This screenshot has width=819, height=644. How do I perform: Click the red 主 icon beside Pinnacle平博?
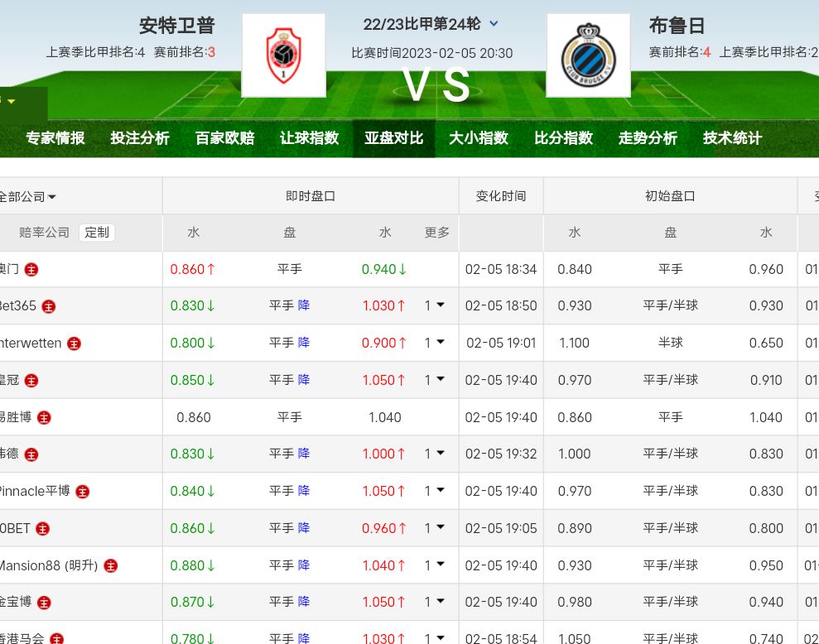click(x=83, y=492)
